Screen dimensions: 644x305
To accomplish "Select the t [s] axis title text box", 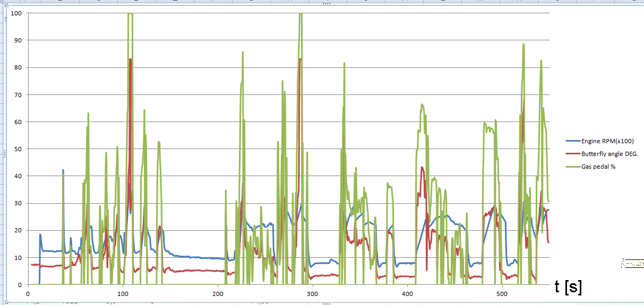I will pyautogui.click(x=568, y=287).
